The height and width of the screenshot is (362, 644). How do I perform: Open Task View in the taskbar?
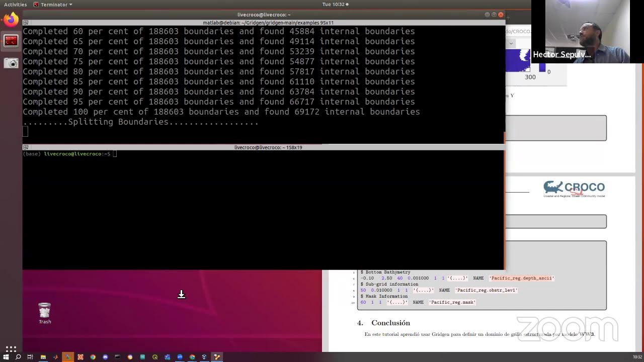click(30, 357)
